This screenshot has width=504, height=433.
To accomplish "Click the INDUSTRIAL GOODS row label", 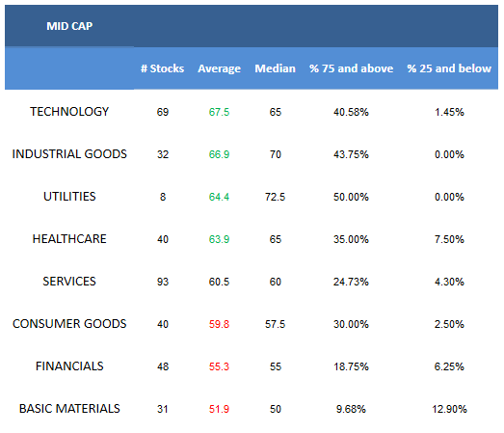I will tap(69, 154).
